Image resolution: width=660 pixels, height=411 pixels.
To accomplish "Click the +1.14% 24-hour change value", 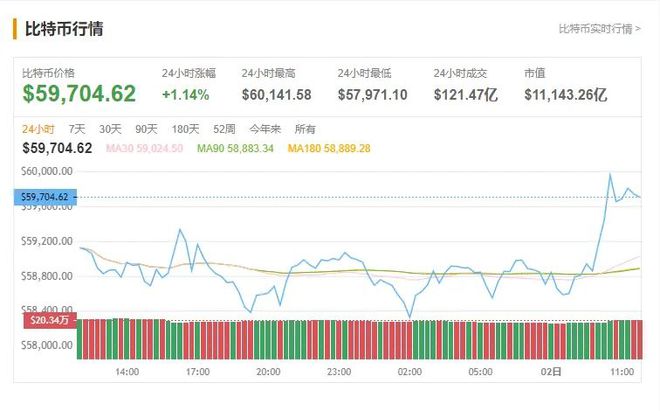I will tap(186, 95).
